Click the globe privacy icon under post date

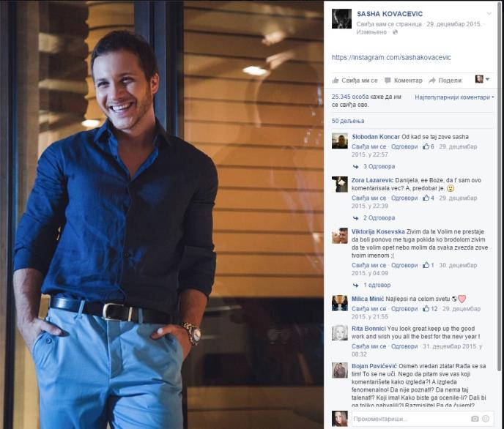[395, 32]
